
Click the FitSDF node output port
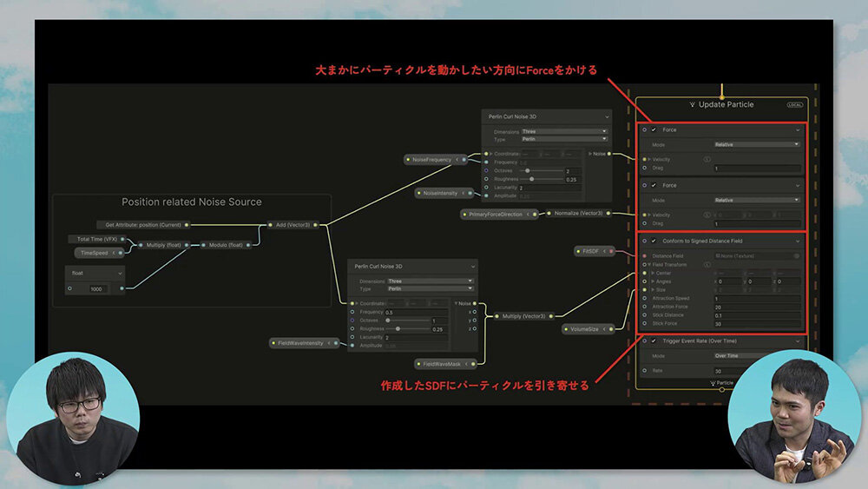(x=611, y=251)
